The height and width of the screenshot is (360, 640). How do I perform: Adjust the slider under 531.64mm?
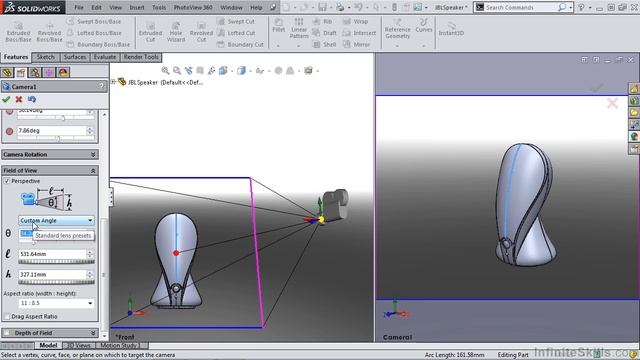pos(56,262)
